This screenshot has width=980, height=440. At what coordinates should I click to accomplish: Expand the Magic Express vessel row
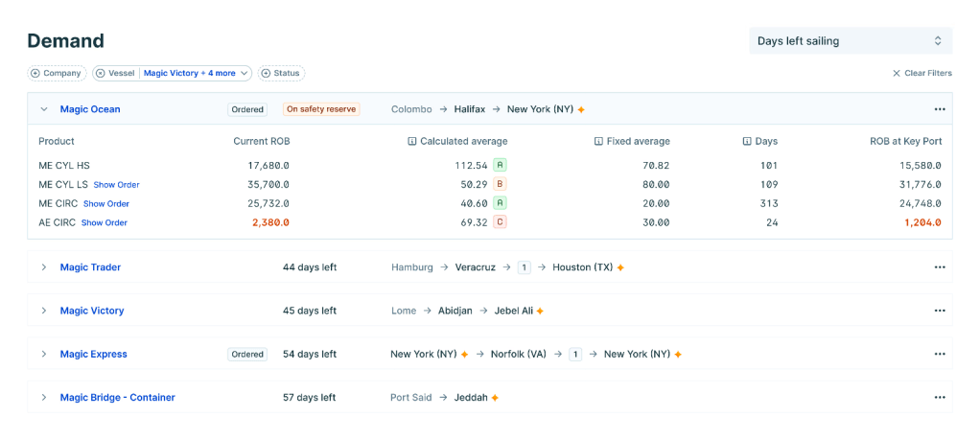point(44,355)
